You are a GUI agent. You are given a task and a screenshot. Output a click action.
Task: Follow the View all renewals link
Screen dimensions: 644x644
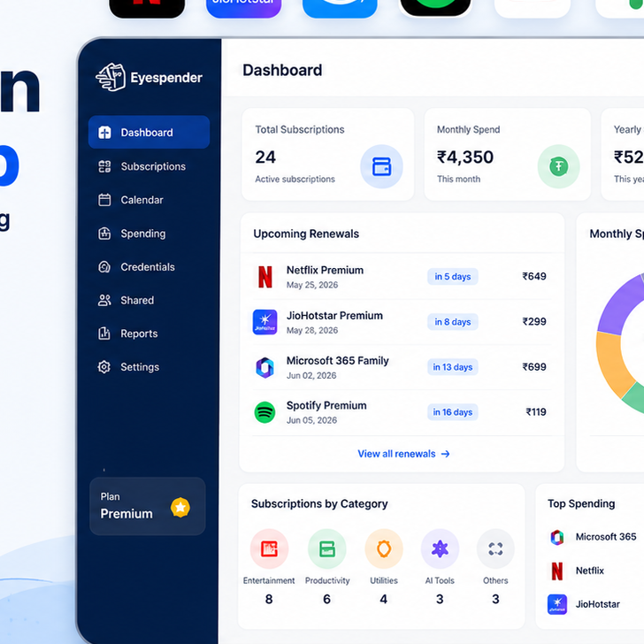point(403,454)
